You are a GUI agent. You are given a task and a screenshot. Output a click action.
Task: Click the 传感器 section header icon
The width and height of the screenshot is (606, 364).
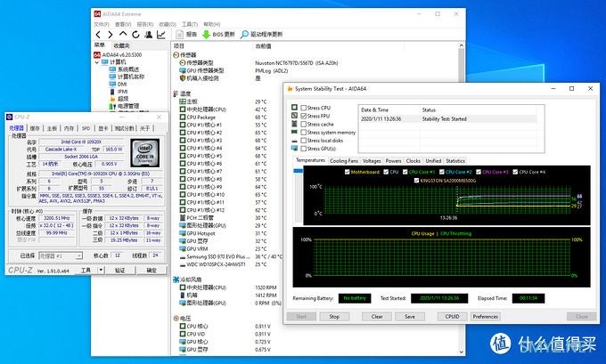pyautogui.click(x=176, y=55)
